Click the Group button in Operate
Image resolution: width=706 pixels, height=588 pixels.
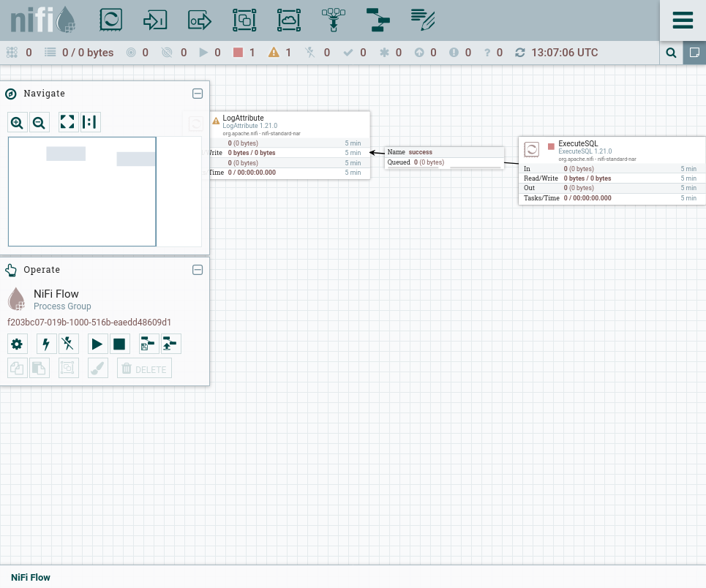[x=68, y=369]
